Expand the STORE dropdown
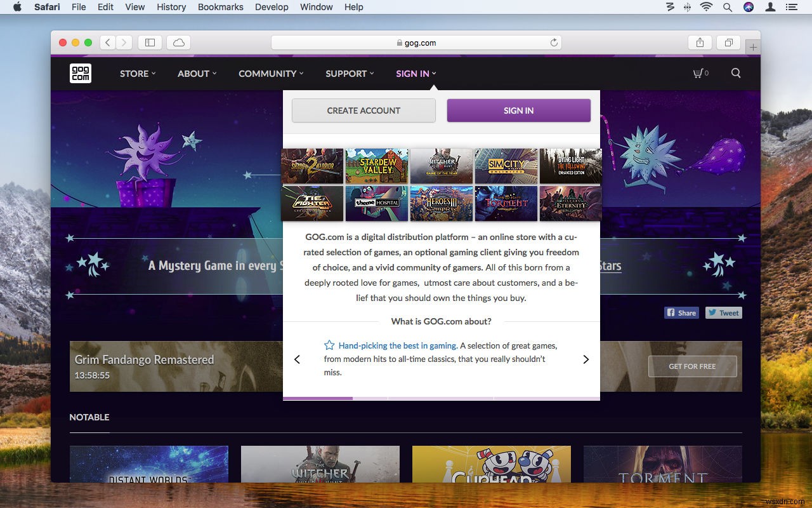Viewport: 812px width, 508px height. tap(137, 73)
